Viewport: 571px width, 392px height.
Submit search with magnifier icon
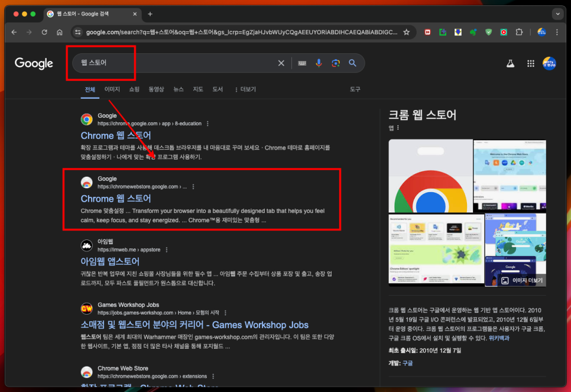click(352, 63)
